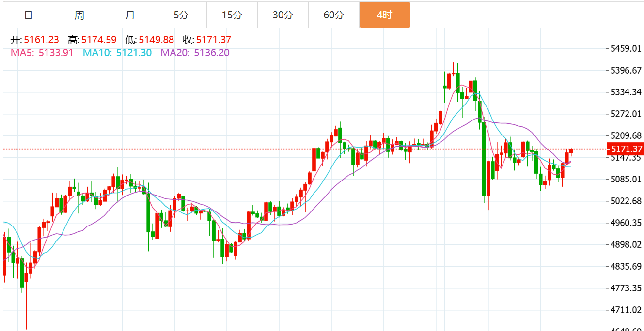Click the MA5 value 5133.91

pyautogui.click(x=56, y=53)
